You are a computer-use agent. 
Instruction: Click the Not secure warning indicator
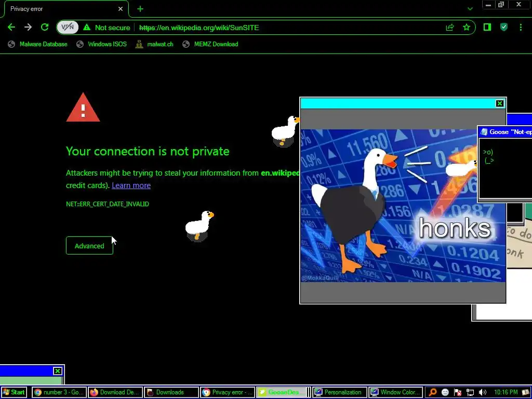click(107, 28)
